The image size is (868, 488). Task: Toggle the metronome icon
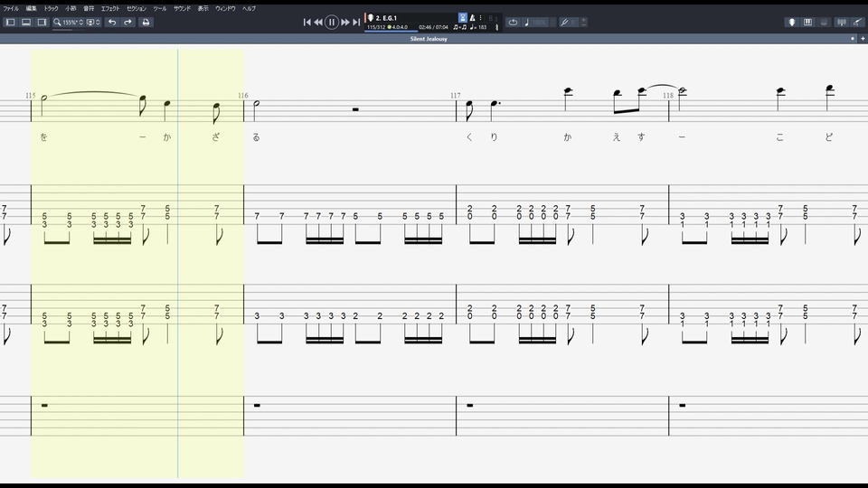(x=472, y=18)
